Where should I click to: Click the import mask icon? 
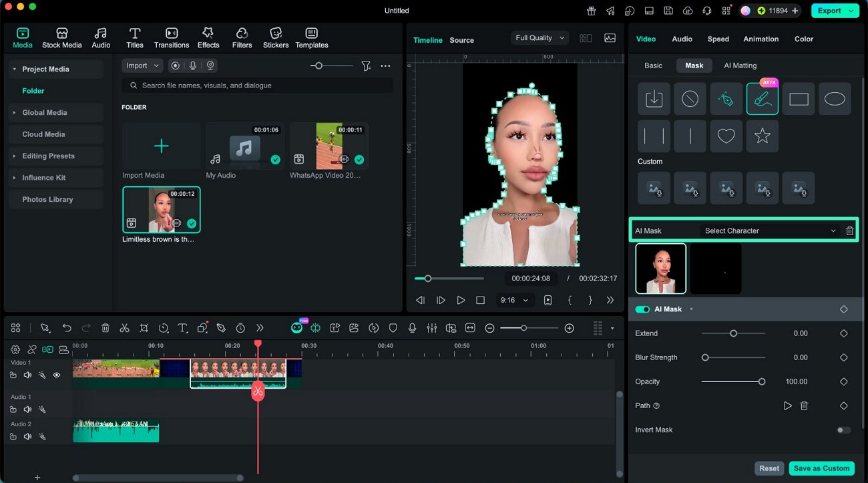(x=654, y=99)
